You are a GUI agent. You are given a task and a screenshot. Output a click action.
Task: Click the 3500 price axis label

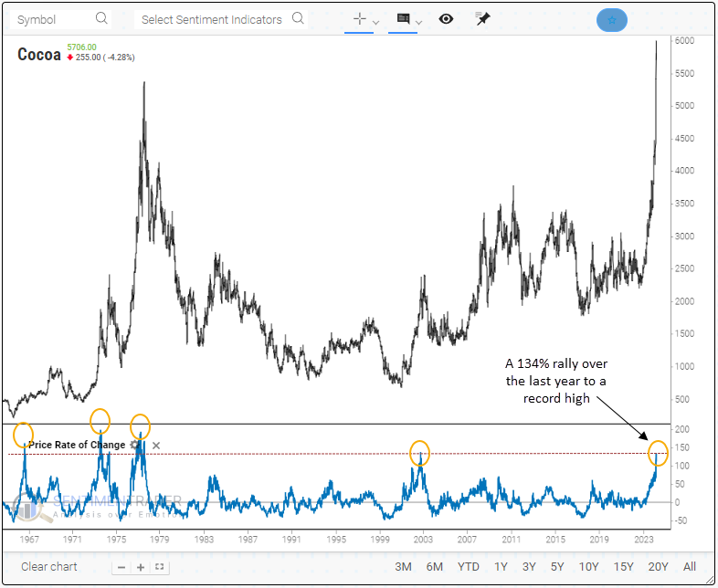click(x=684, y=204)
